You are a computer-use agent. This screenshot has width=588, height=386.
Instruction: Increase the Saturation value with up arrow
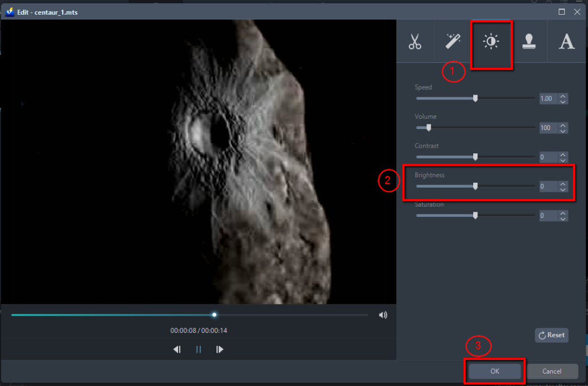click(563, 213)
